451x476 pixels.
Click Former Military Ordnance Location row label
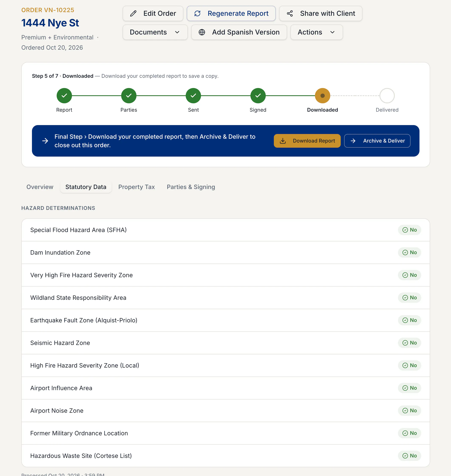(79, 433)
